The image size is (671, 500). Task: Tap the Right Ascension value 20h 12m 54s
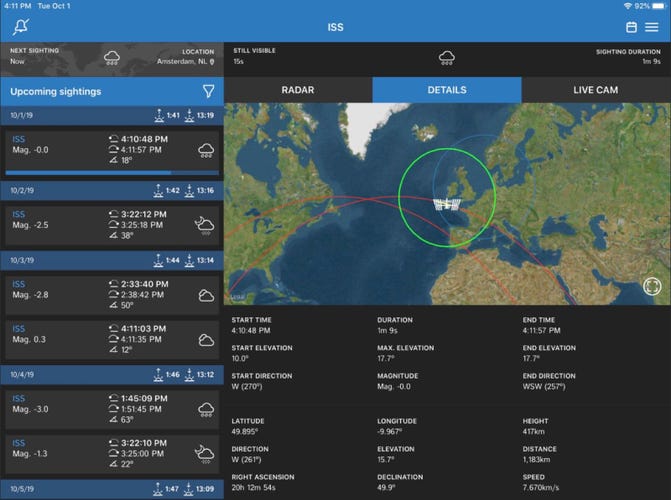(253, 488)
